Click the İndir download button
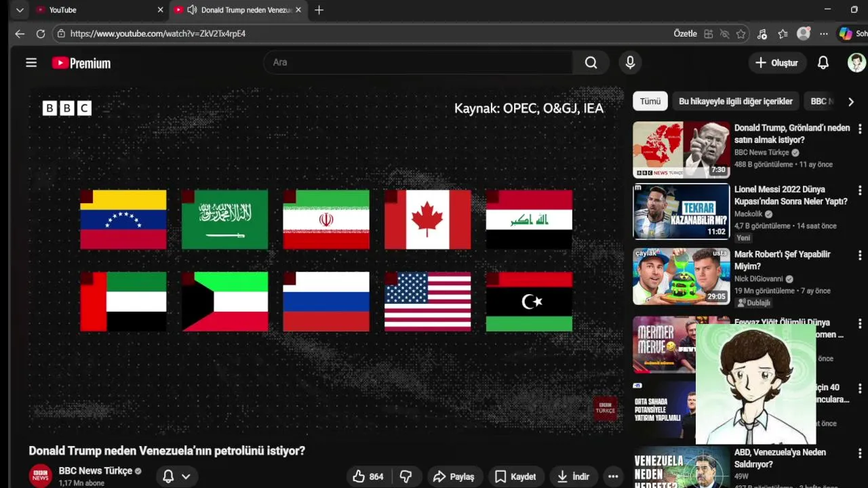Viewport: 868px width, 488px height. (574, 476)
